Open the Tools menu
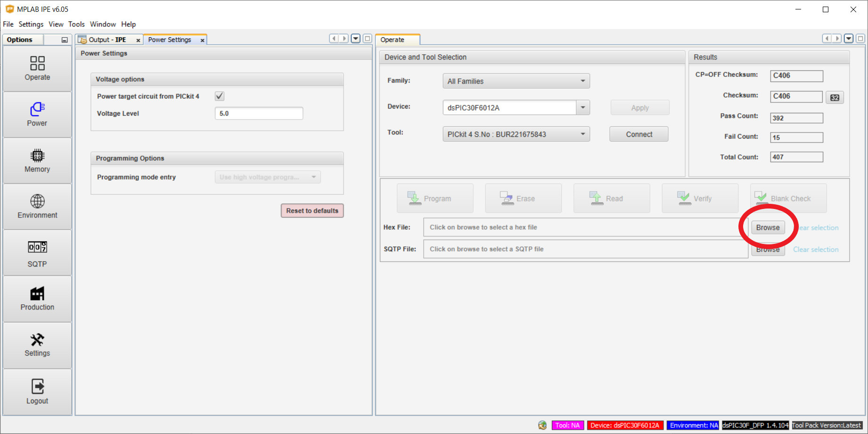This screenshot has height=434, width=868. point(76,24)
